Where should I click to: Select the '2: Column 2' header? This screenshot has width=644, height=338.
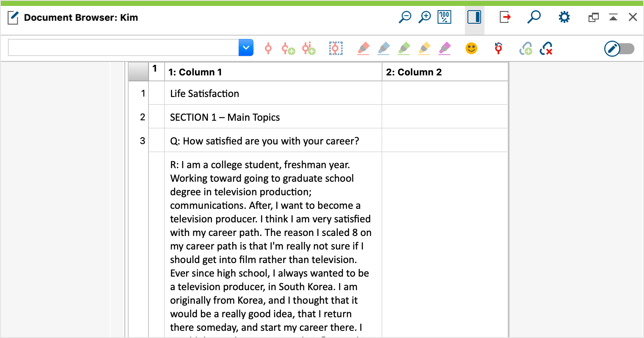[445, 72]
